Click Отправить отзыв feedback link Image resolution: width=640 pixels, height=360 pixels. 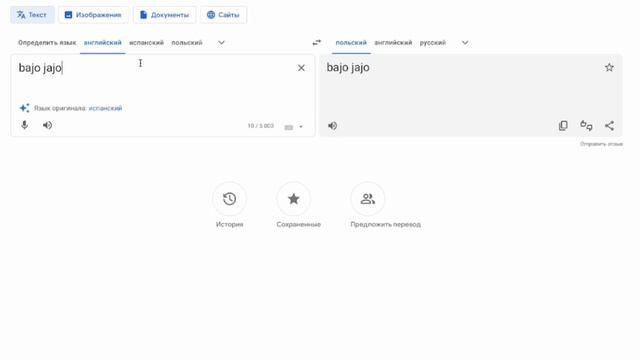601,144
